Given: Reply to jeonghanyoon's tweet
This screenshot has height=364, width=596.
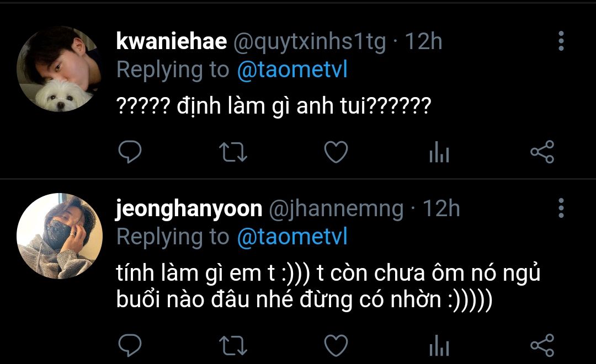Looking at the screenshot, I should coord(130,346).
